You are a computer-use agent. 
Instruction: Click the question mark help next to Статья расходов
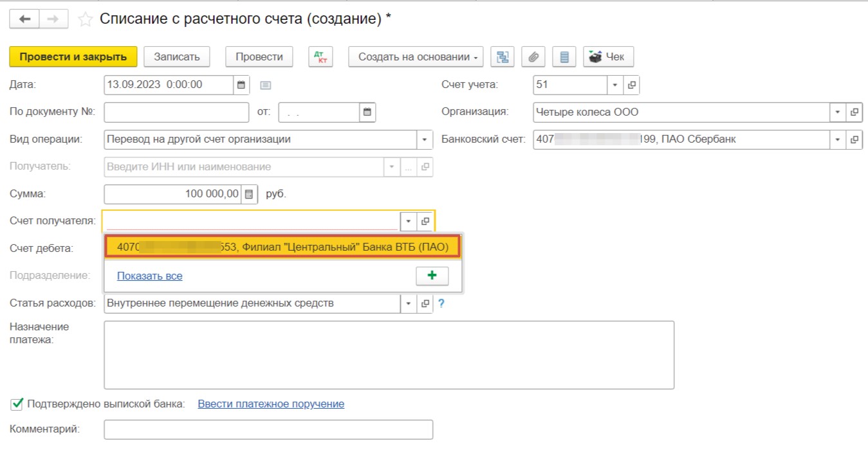coord(441,303)
